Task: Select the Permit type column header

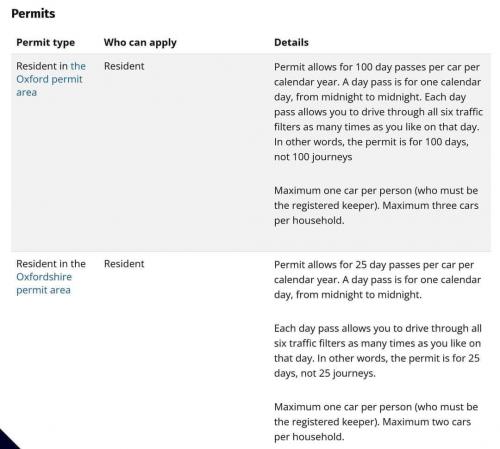Action: [x=45, y=43]
